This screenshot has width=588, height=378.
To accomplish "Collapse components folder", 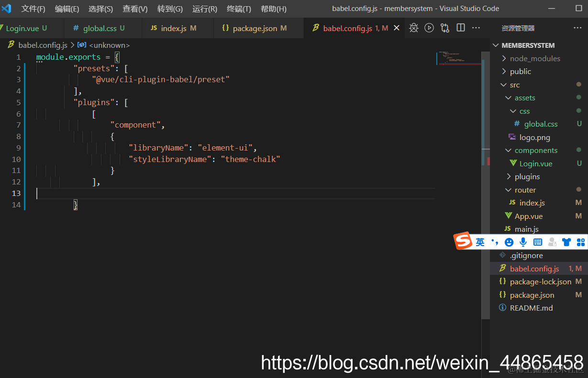I will 539,150.
